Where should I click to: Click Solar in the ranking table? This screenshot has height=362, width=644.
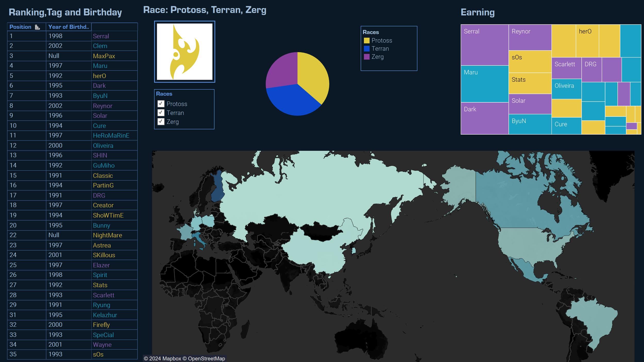(x=100, y=116)
